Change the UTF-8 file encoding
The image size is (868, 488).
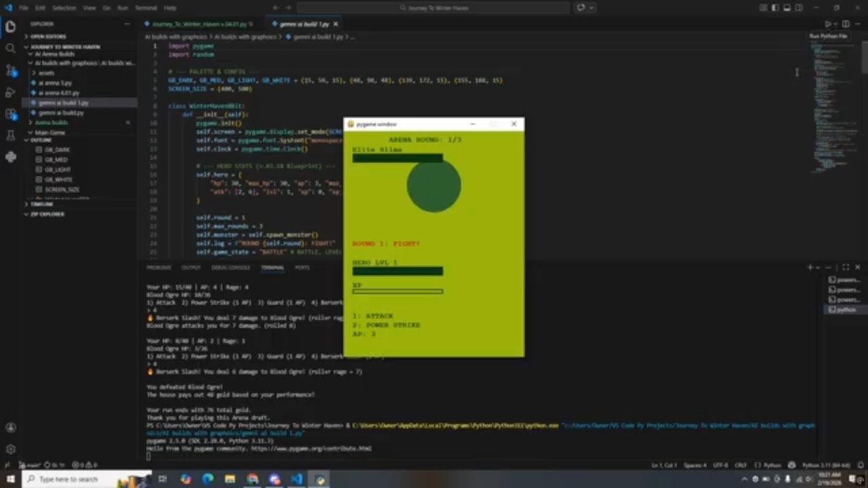pos(720,465)
